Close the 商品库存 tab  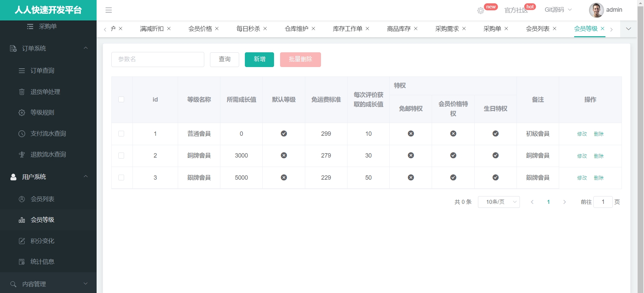(416, 28)
